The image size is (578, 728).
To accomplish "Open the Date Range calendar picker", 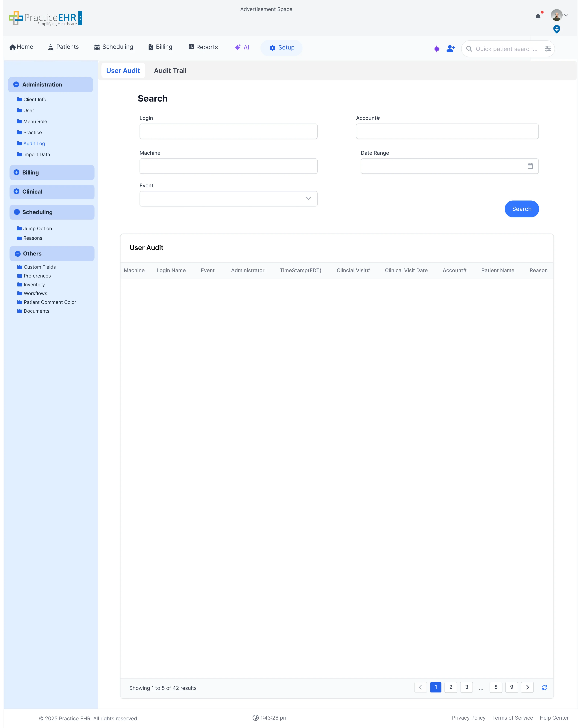I will tap(530, 166).
